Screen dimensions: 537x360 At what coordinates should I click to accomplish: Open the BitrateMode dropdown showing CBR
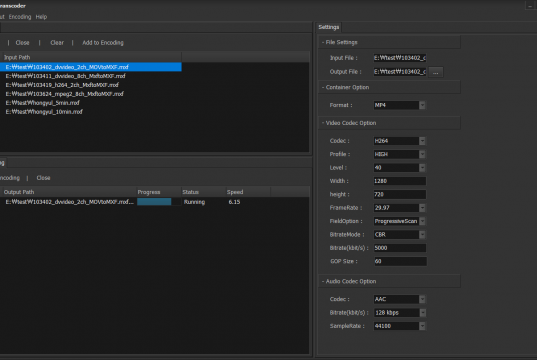[x=399, y=234]
